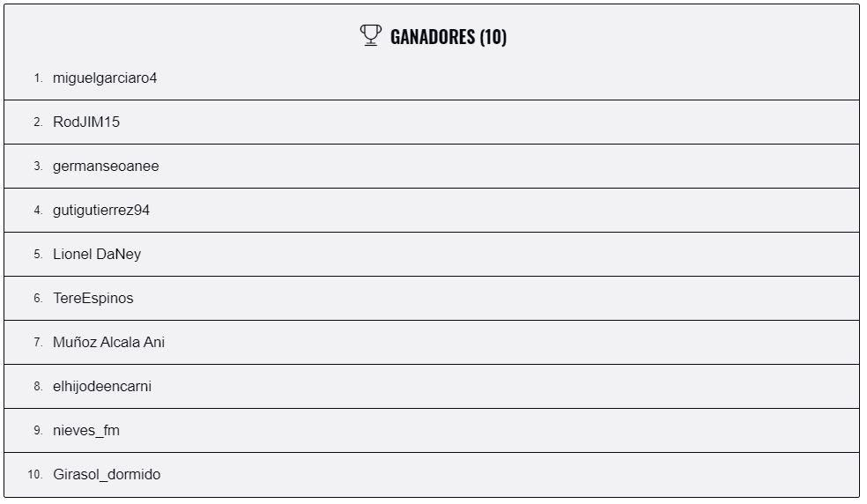The width and height of the screenshot is (867, 504).
Task: Open the germanseoanee entry
Action: point(106,167)
